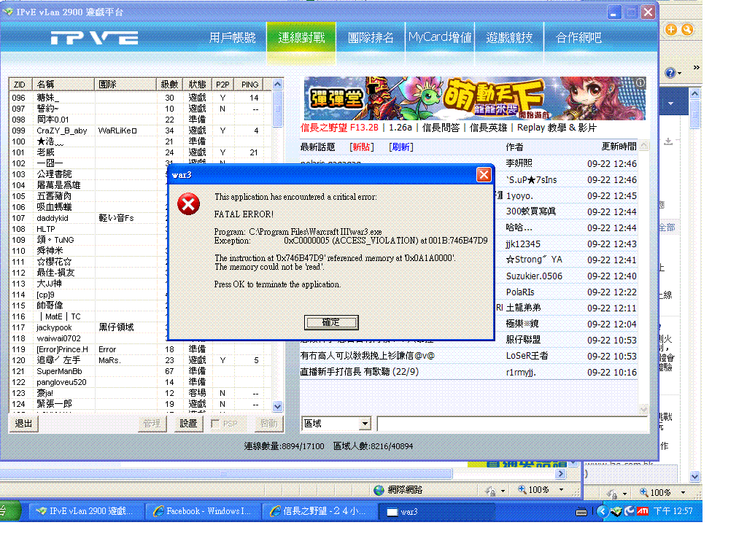Screen dimensions: 747x560
Task: Open 信長之野望 F13.2B link
Action: (x=339, y=128)
